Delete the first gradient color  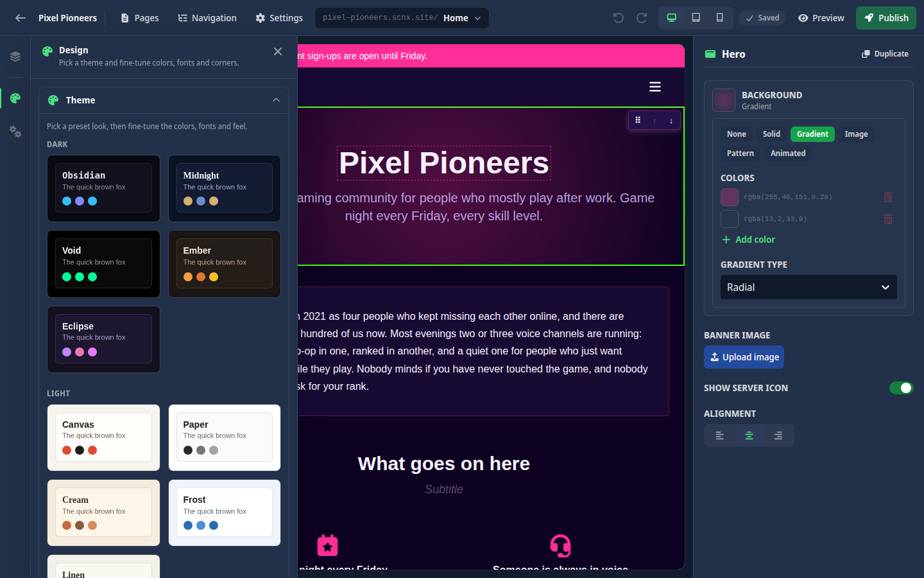[888, 197]
